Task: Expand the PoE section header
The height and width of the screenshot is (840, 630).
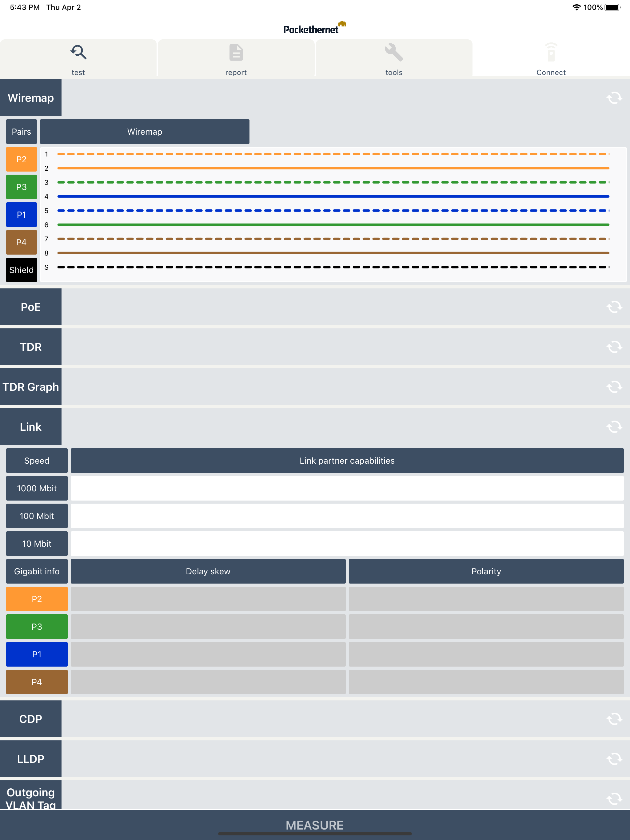Action: click(x=31, y=307)
